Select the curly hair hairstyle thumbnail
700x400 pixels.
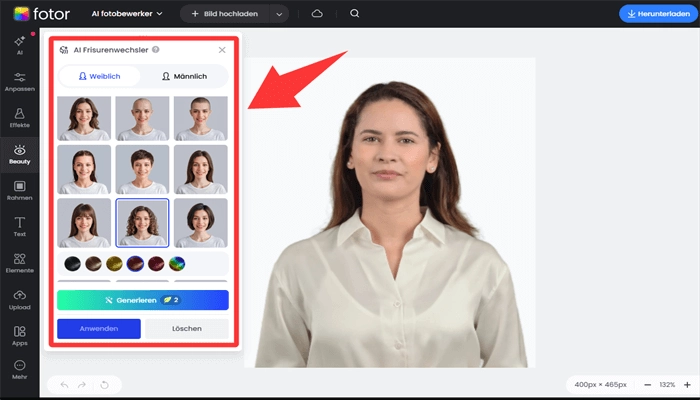[x=142, y=223]
